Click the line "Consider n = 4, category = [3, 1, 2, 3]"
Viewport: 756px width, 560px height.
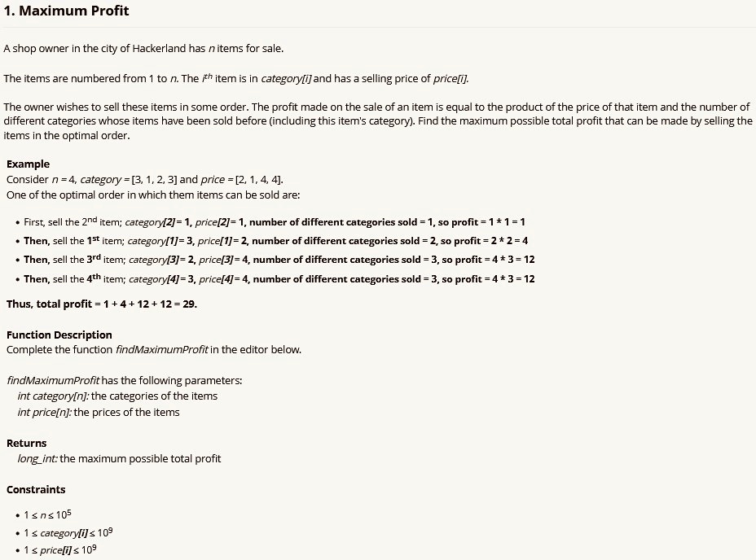pyautogui.click(x=145, y=179)
